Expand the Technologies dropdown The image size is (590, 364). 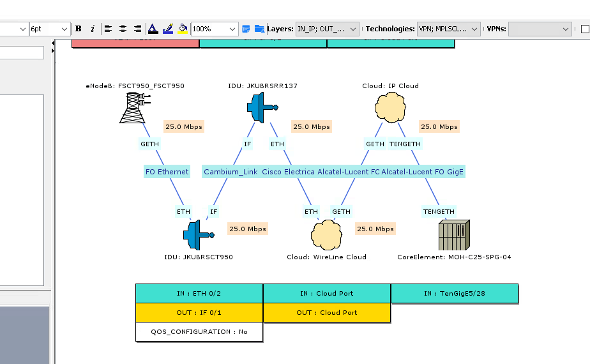[474, 29]
